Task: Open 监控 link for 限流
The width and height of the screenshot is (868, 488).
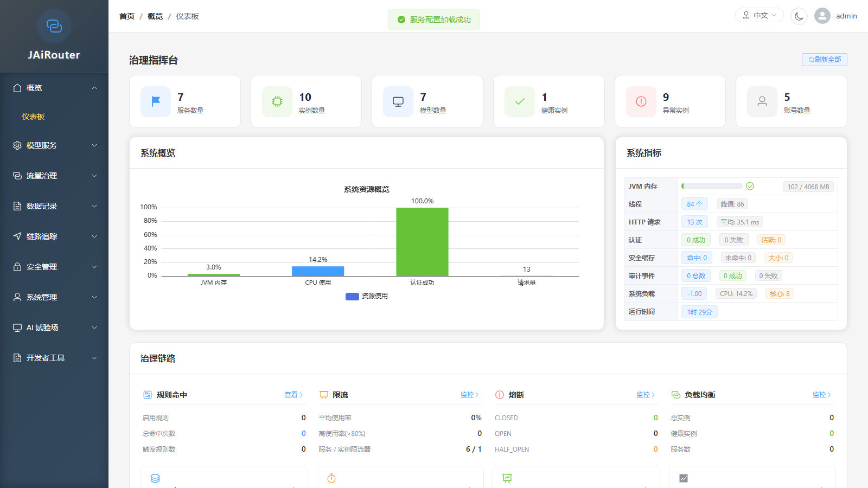Action: point(470,395)
